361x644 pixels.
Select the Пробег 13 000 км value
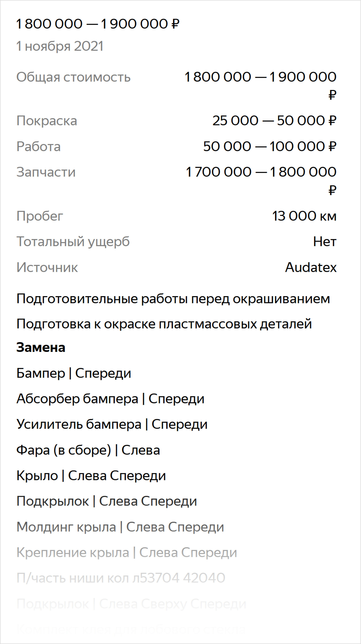[304, 216]
